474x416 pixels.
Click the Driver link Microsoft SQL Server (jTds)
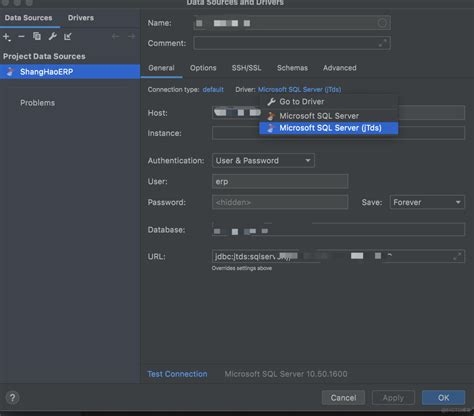(299, 90)
